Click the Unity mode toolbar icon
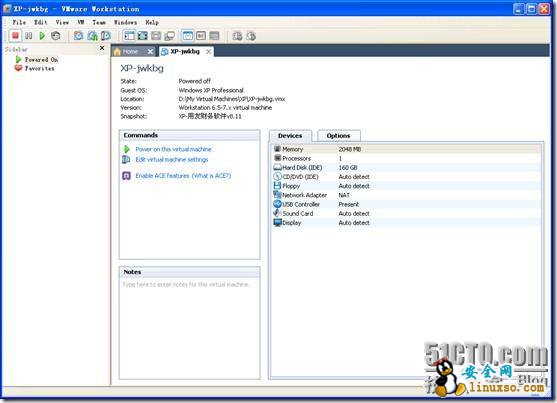This screenshot has width=557, height=403. tap(169, 36)
